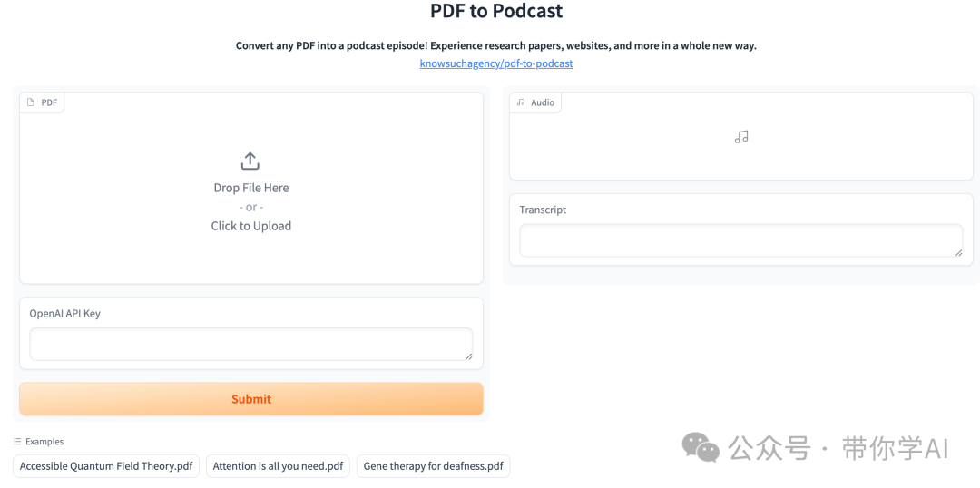
Task: Click the 'Click to Upload' text
Action: tap(251, 226)
